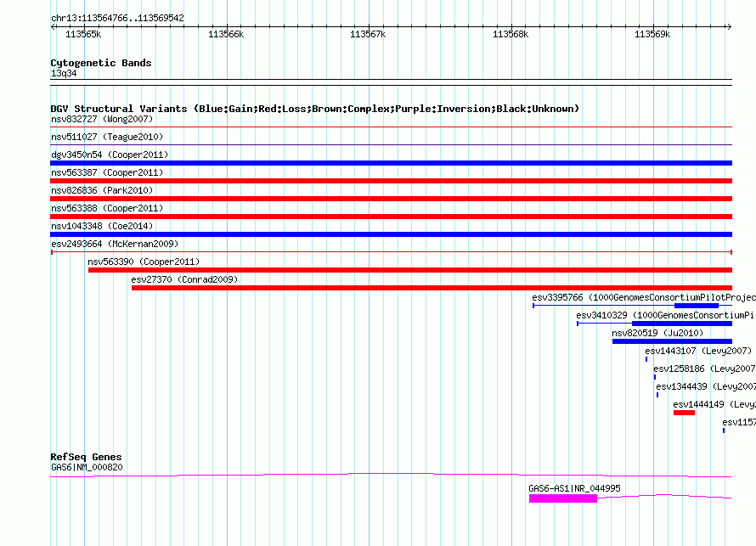Screen dimensions: 756x546
Task: Click the 113567k position on the ruler
Action: [368, 34]
